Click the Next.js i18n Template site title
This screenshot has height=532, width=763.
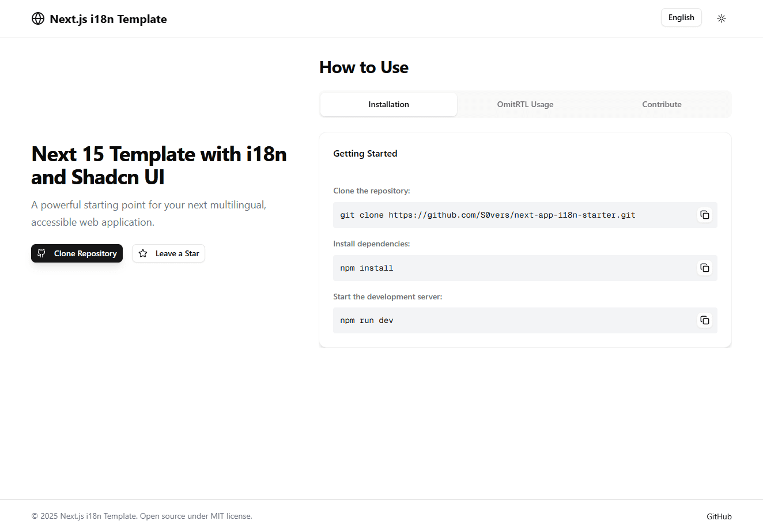[108, 18]
